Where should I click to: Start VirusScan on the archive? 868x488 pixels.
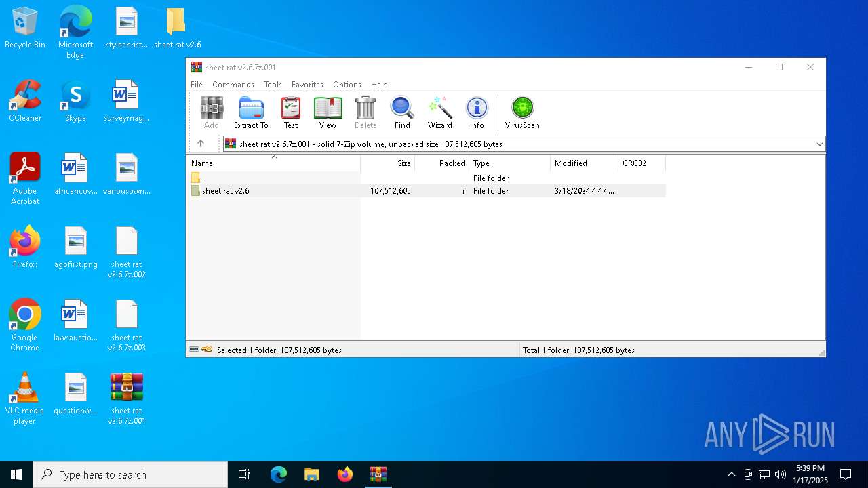pyautogui.click(x=522, y=113)
